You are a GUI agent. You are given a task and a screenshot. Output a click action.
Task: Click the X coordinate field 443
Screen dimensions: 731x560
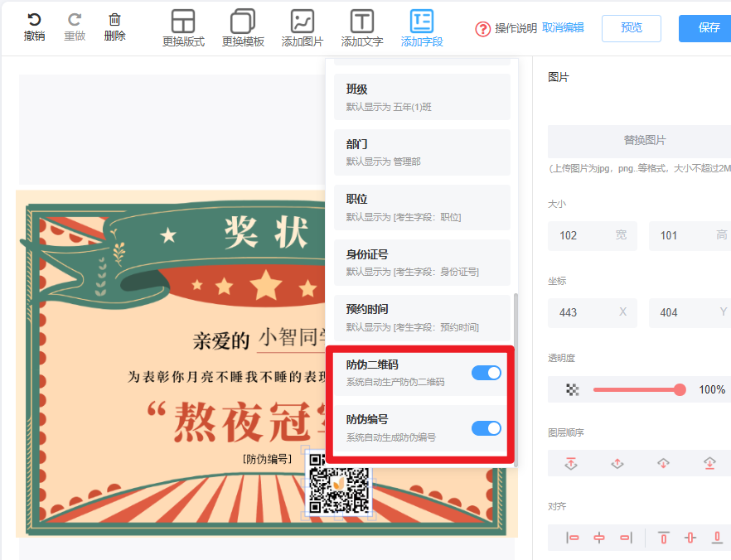pyautogui.click(x=592, y=312)
